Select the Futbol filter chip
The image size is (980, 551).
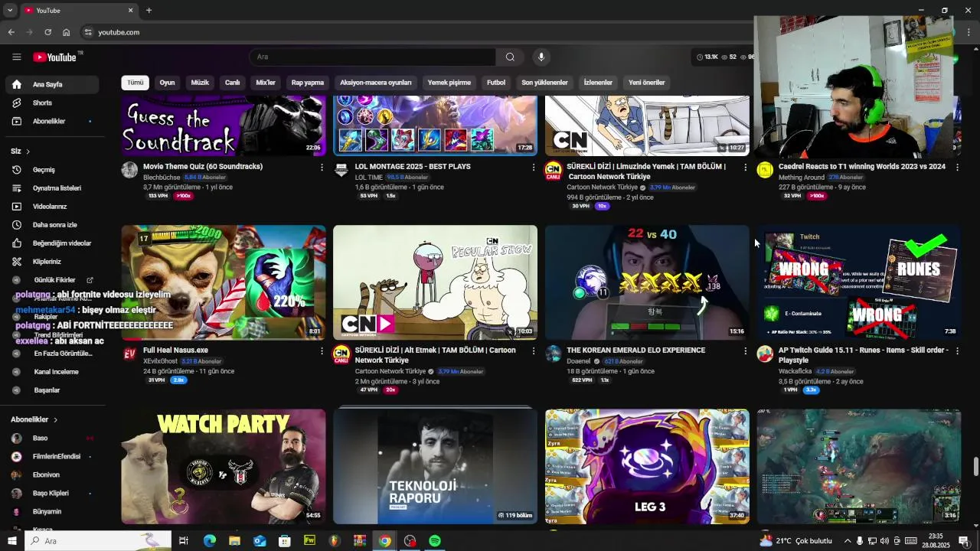(496, 83)
